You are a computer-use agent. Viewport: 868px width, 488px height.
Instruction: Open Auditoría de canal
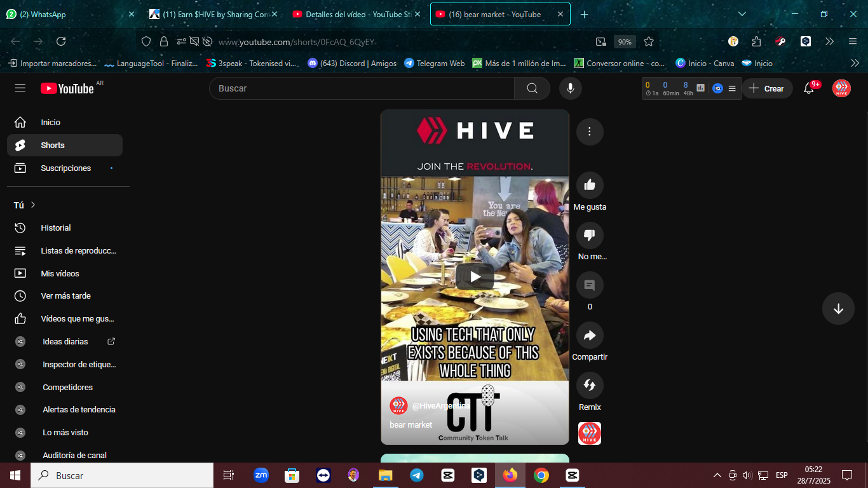[65, 455]
